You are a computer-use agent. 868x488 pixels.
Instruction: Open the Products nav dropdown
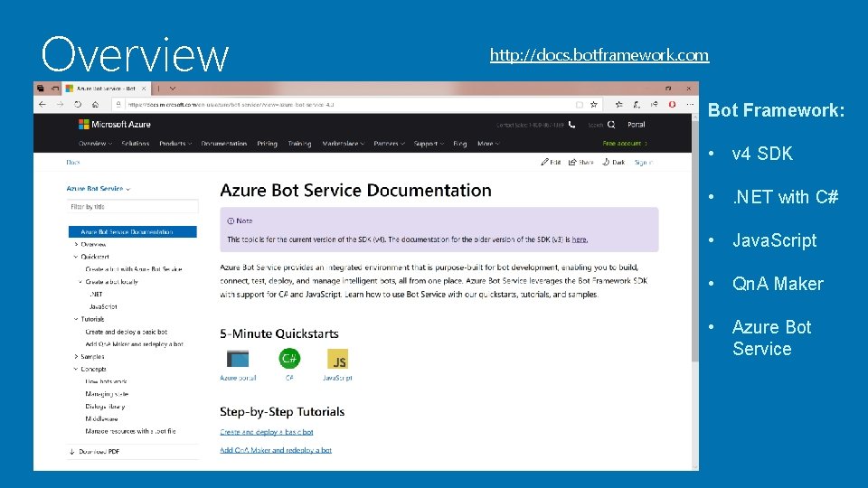(x=175, y=144)
